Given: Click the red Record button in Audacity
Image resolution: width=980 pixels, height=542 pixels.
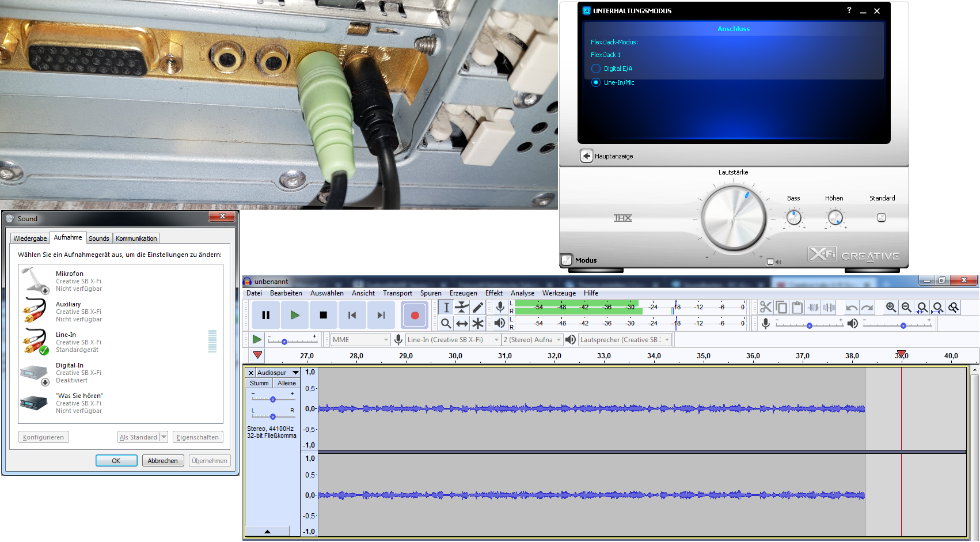Looking at the screenshot, I should click(415, 315).
